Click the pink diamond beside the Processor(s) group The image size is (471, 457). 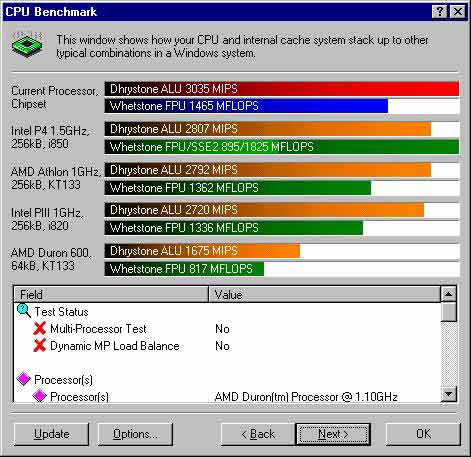24,379
